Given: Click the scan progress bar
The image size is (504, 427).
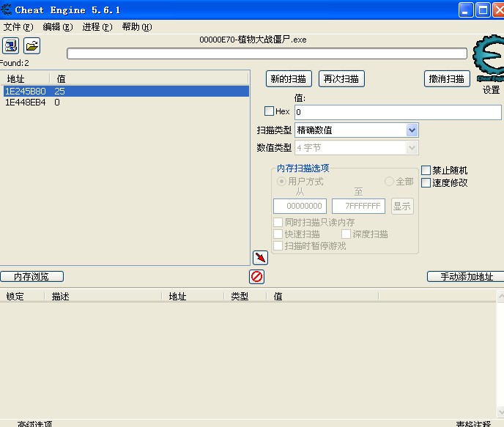Looking at the screenshot, I should point(267,53).
